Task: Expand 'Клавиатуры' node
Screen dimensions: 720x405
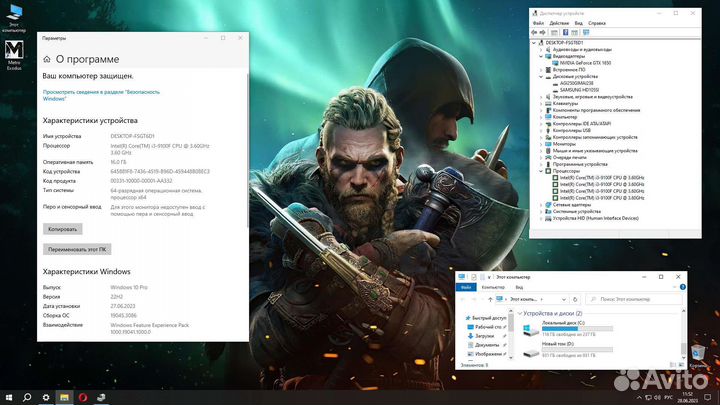Action: pos(541,104)
